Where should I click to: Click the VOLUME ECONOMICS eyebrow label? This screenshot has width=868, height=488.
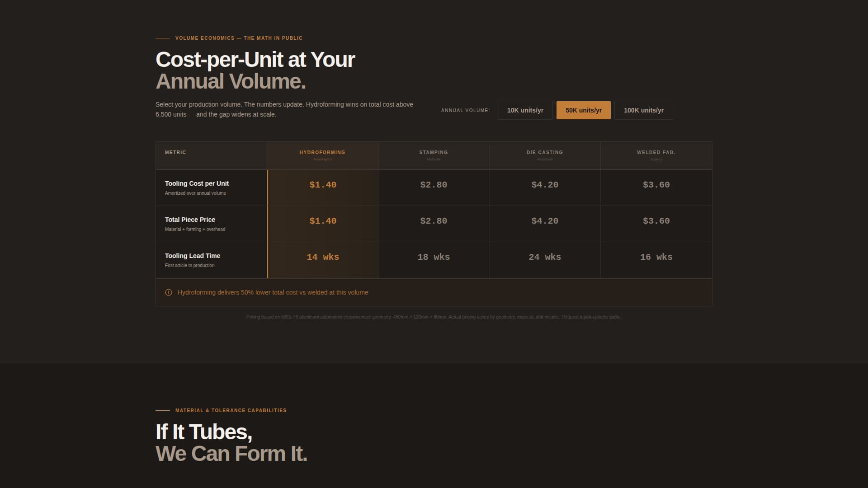coord(239,38)
